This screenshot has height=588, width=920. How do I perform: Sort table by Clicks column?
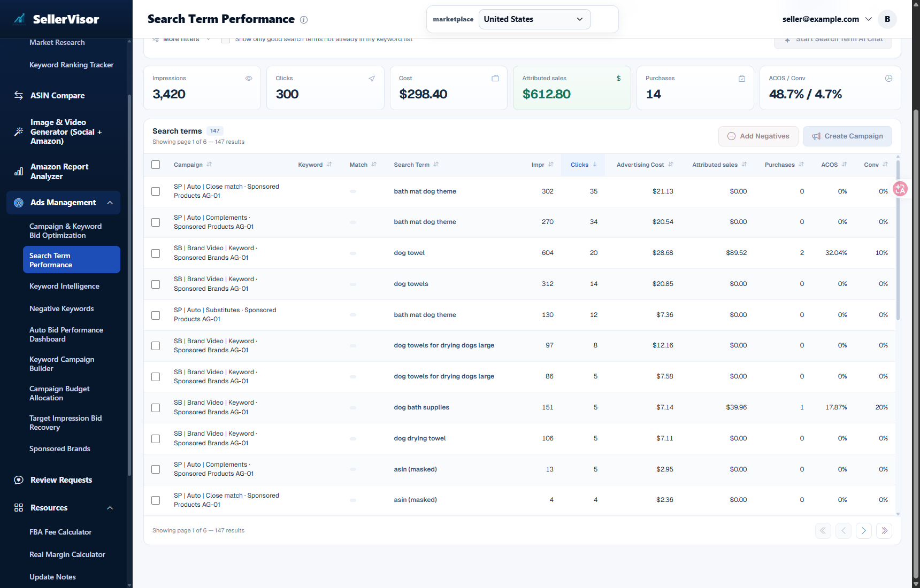point(583,165)
